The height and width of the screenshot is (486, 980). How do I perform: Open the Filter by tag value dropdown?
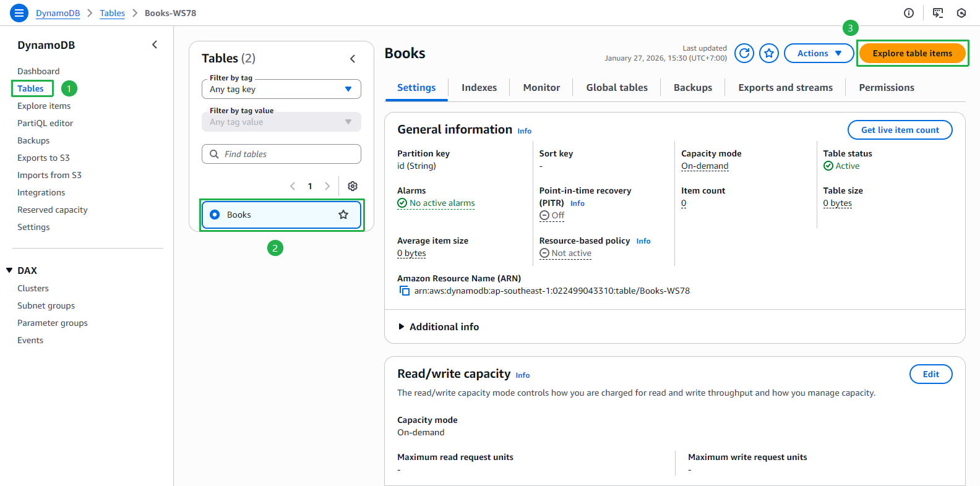click(282, 122)
